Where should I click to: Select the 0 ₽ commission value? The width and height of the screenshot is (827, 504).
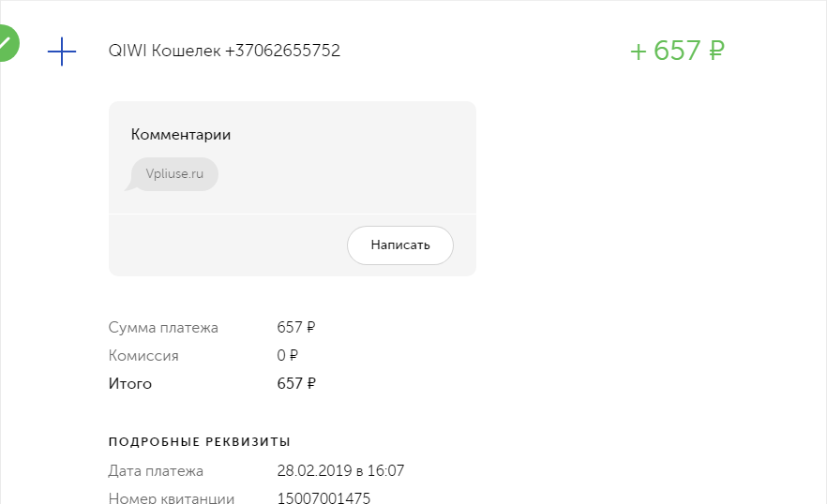[288, 355]
